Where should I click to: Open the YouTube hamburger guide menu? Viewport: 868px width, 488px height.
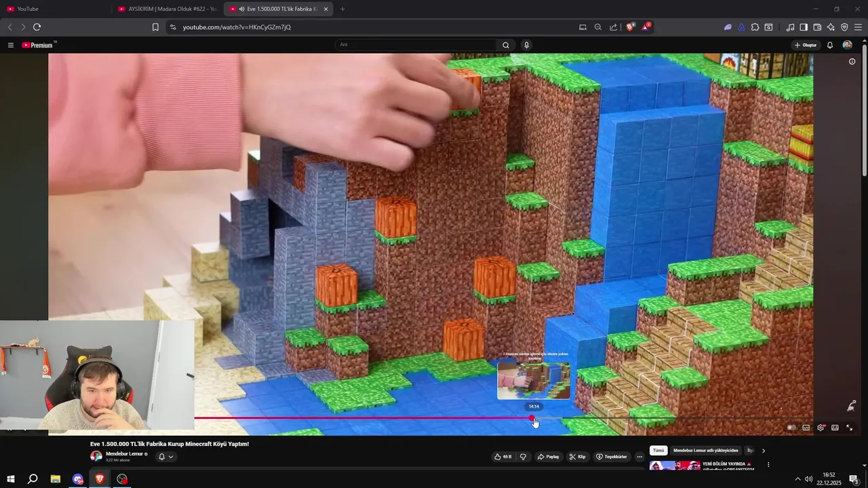point(10,45)
